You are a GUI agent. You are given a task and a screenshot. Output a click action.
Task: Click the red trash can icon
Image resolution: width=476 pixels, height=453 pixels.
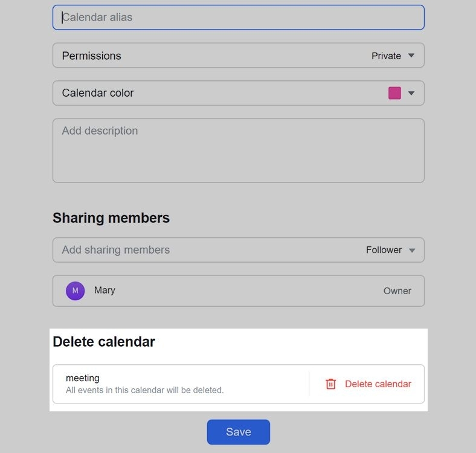[330, 384]
